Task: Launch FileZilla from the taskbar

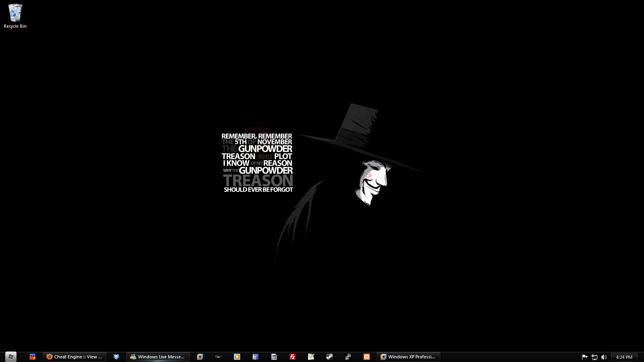Action: (x=293, y=357)
